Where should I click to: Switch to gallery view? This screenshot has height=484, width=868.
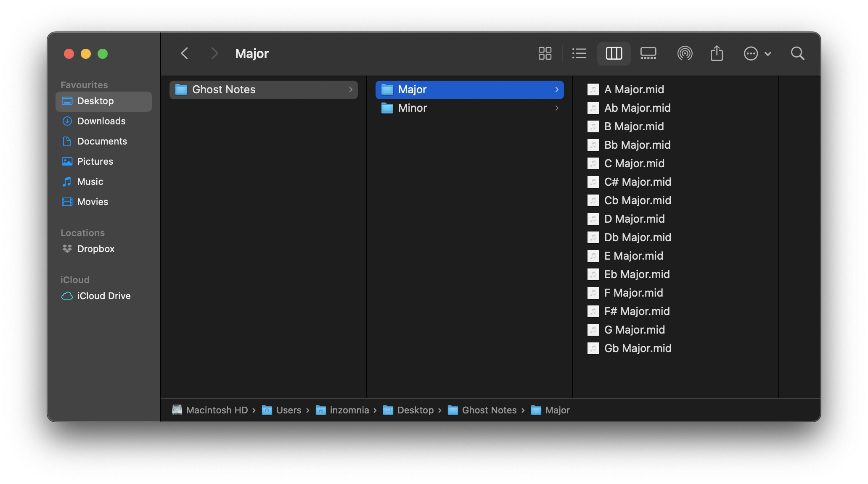click(x=648, y=53)
